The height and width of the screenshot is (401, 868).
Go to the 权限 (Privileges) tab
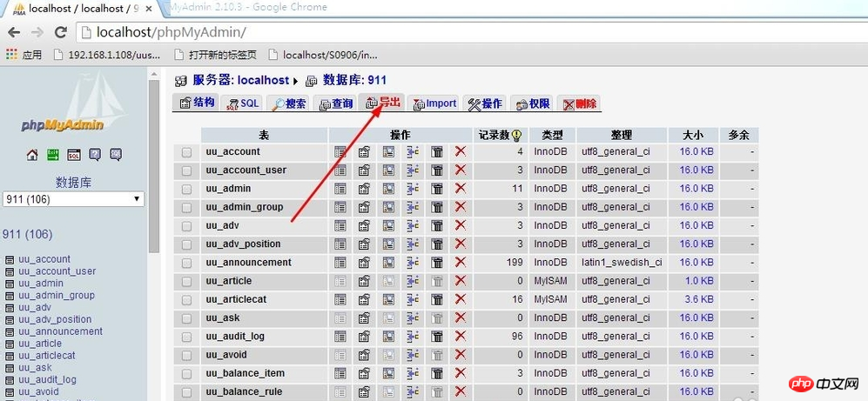(x=532, y=104)
